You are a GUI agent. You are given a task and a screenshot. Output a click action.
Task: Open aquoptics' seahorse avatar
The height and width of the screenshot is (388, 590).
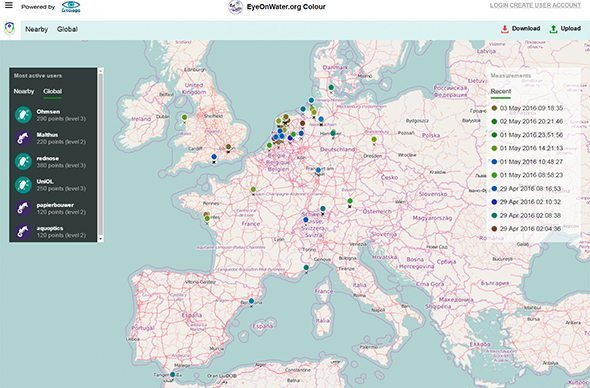coord(23,231)
